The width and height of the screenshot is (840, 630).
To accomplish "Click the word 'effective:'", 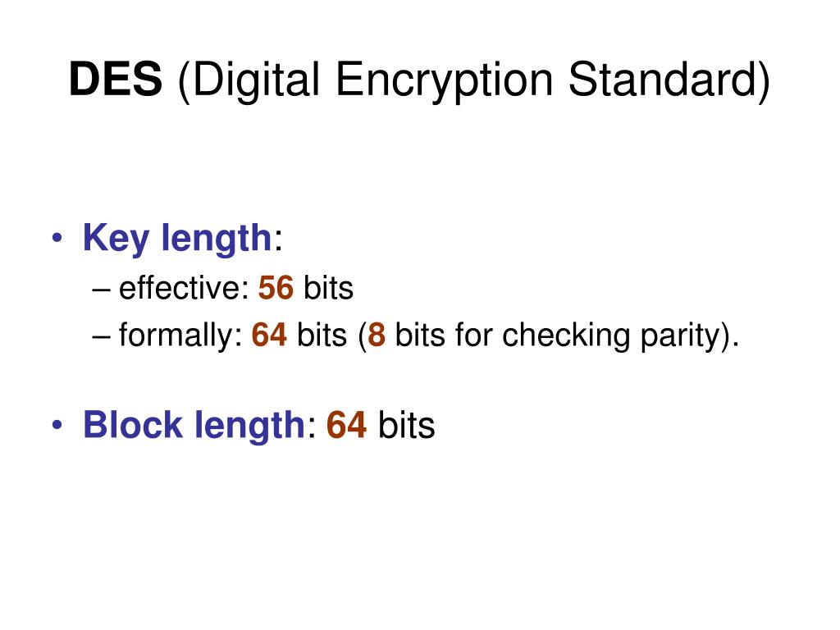I will pyautogui.click(x=185, y=288).
